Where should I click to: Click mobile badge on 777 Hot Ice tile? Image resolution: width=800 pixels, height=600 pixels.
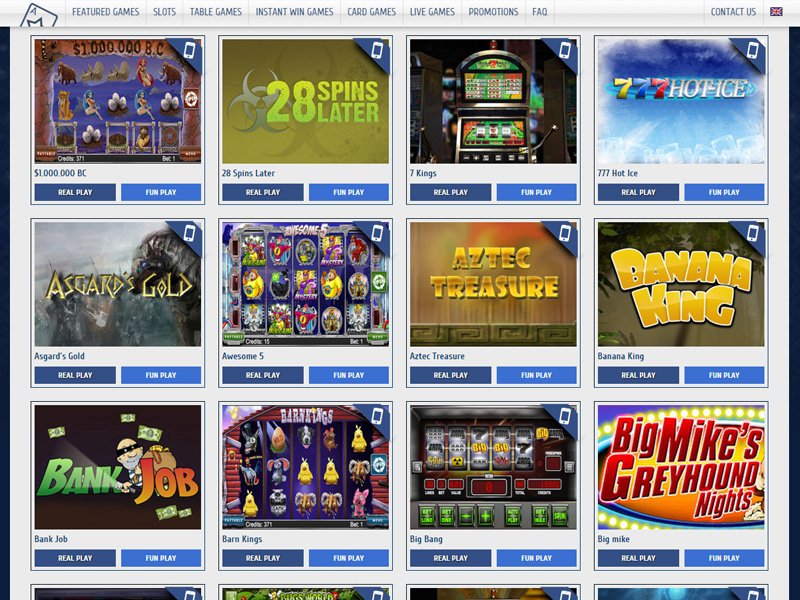tap(753, 51)
